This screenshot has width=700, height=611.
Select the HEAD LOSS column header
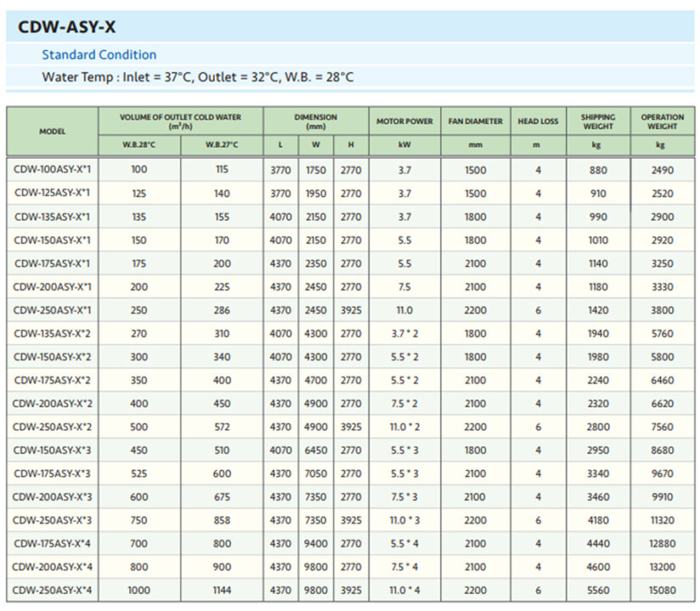pyautogui.click(x=538, y=121)
